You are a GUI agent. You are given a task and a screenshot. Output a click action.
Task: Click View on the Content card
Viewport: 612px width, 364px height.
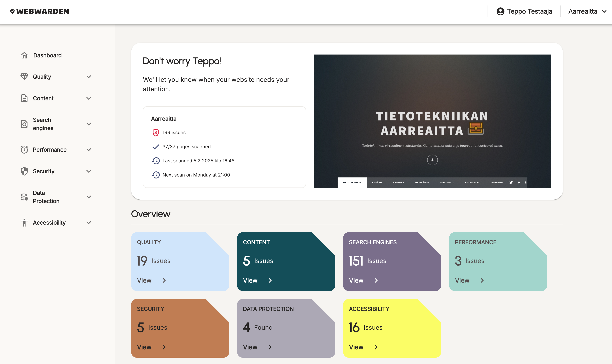click(x=257, y=280)
